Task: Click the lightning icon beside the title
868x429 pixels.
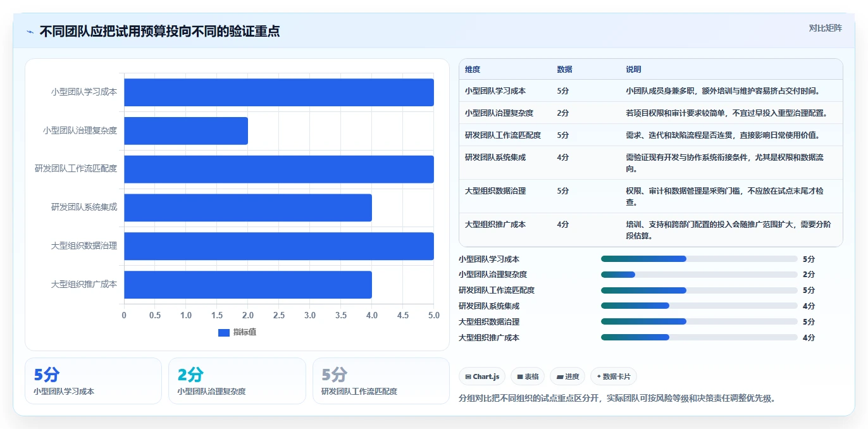Action: (x=30, y=32)
